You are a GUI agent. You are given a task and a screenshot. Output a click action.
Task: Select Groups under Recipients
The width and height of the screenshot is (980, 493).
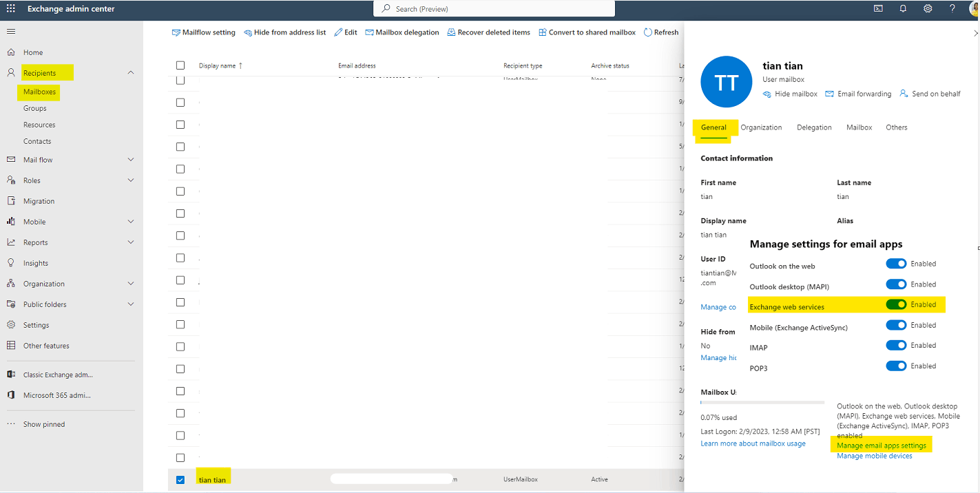pos(35,108)
